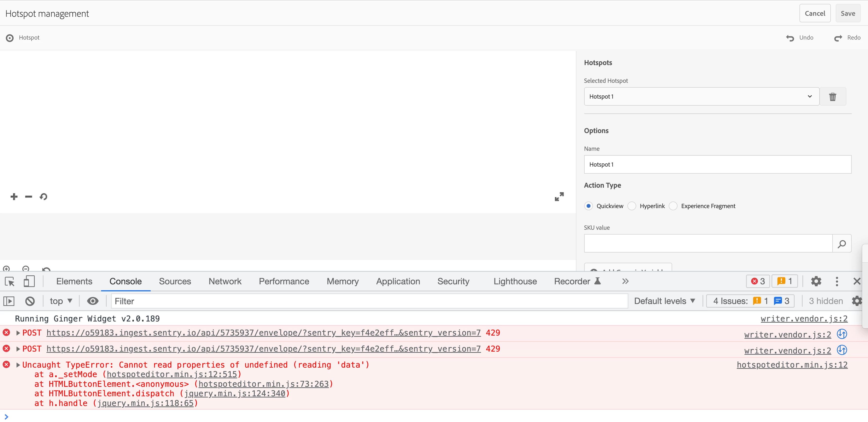Open the Default levels dropdown
868x422 pixels.
click(x=664, y=301)
